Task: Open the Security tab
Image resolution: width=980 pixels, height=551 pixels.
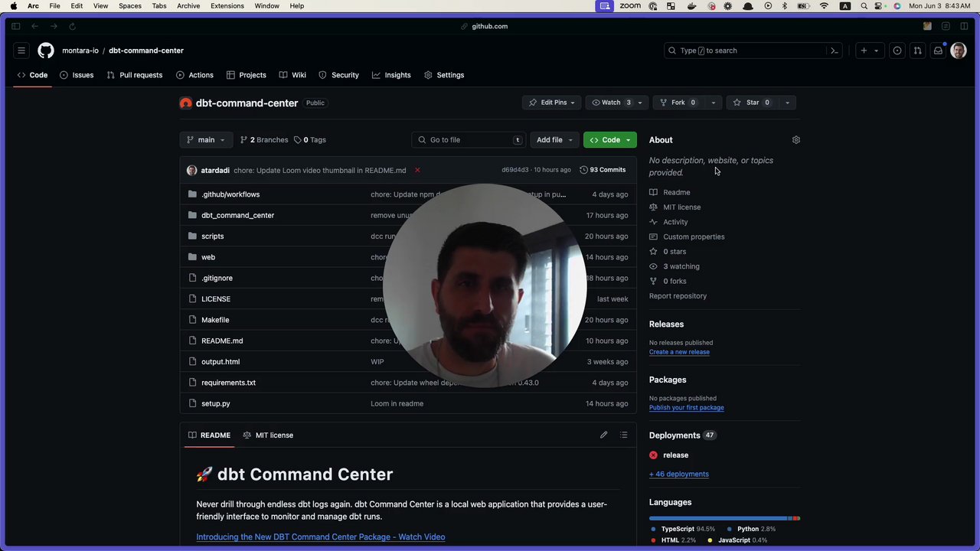Action: [x=338, y=75]
